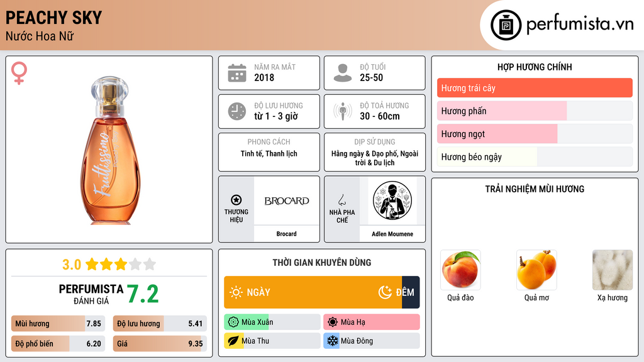Click the first gold rating star
Image resolution: width=644 pixels, height=362 pixels.
point(92,264)
